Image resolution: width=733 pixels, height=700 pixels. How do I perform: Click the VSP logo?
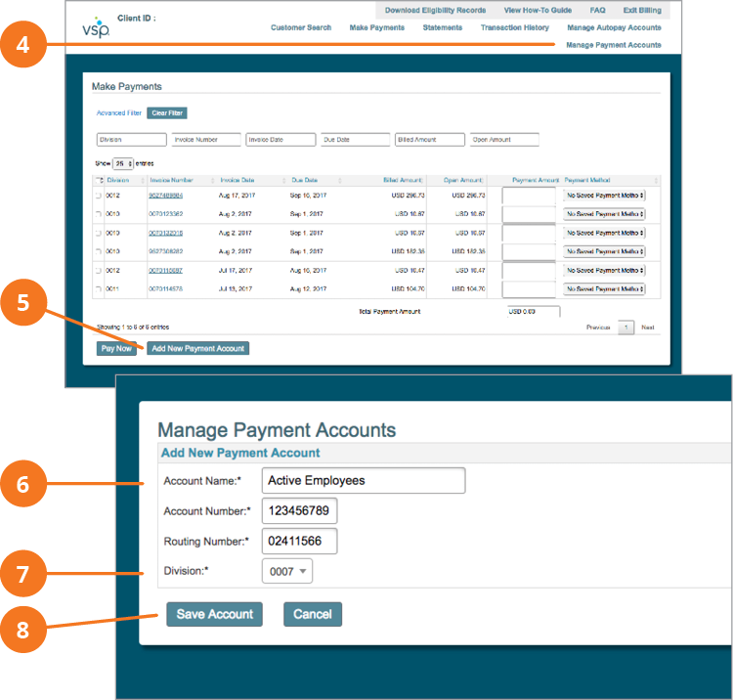tap(96, 29)
